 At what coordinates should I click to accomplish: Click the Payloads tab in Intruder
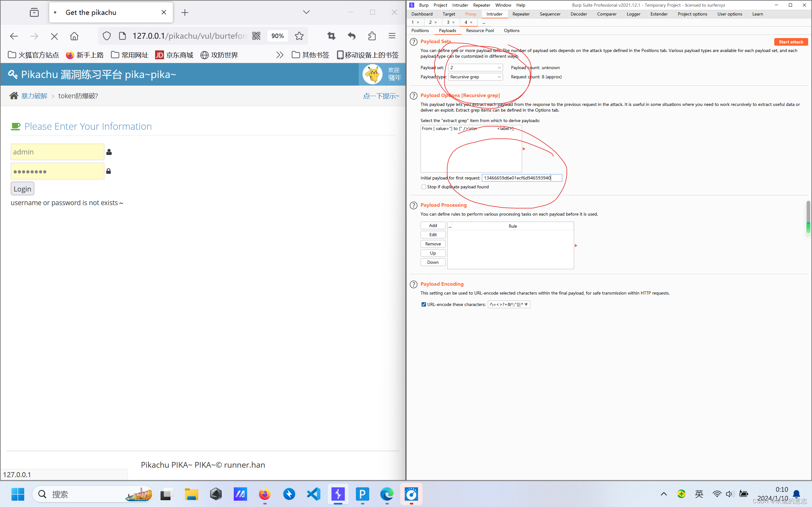(x=447, y=30)
